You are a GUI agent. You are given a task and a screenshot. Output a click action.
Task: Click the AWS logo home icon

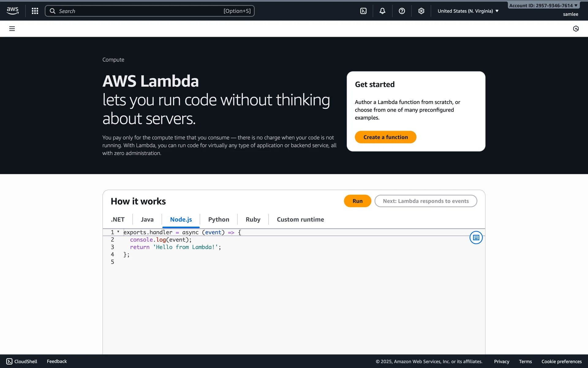coord(13,11)
